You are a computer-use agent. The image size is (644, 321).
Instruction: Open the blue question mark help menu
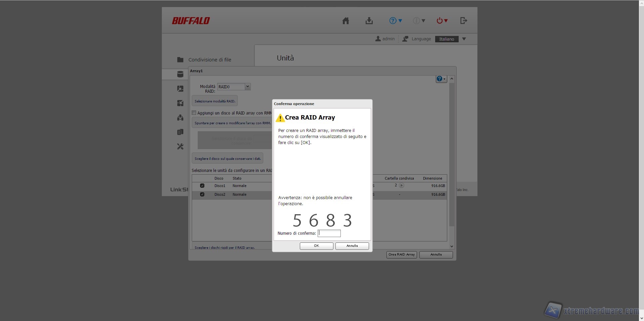tap(395, 21)
